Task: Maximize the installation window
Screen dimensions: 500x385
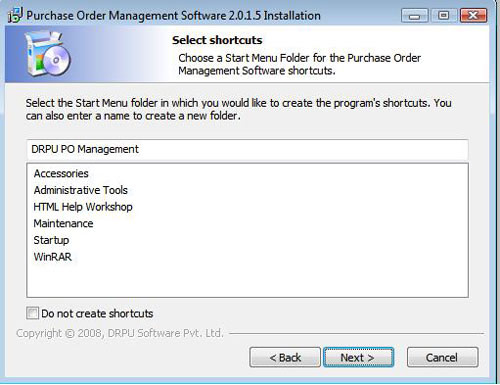Action: tap(443, 15)
